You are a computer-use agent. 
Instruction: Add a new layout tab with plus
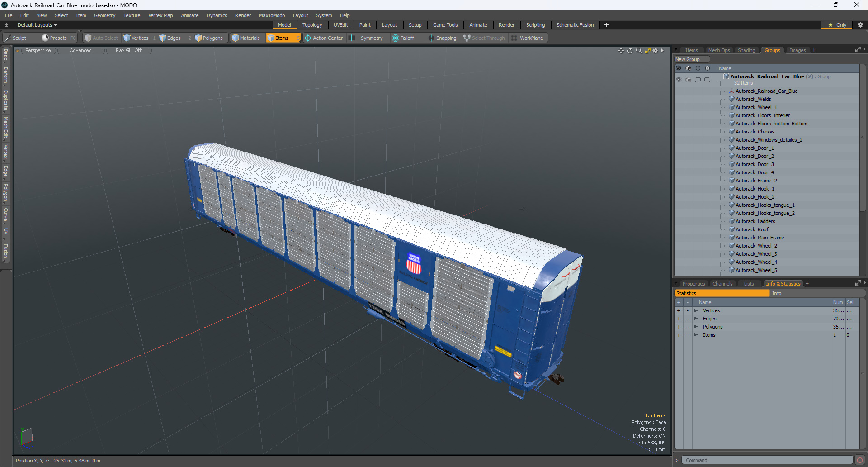606,25
